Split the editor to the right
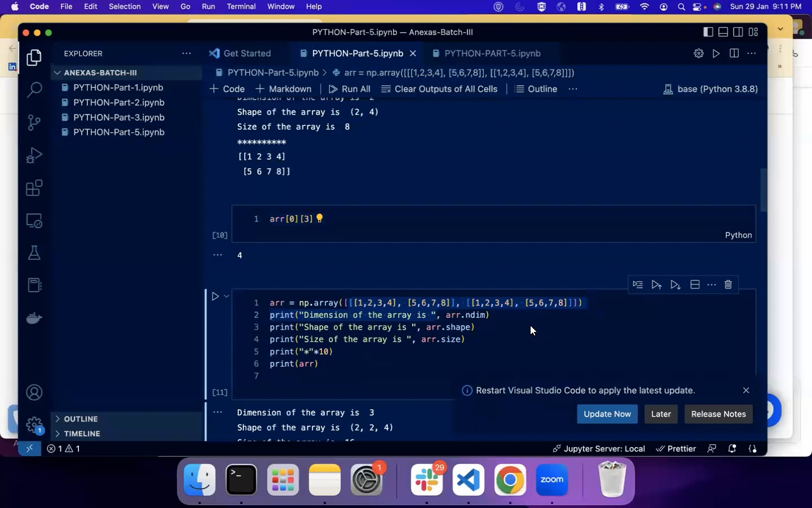812x508 pixels. (734, 53)
